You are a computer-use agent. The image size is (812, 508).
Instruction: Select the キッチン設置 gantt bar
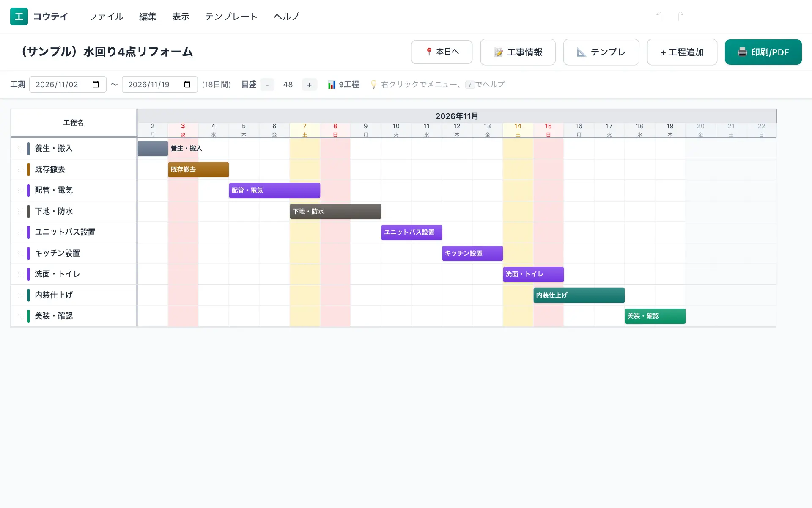[x=472, y=253]
